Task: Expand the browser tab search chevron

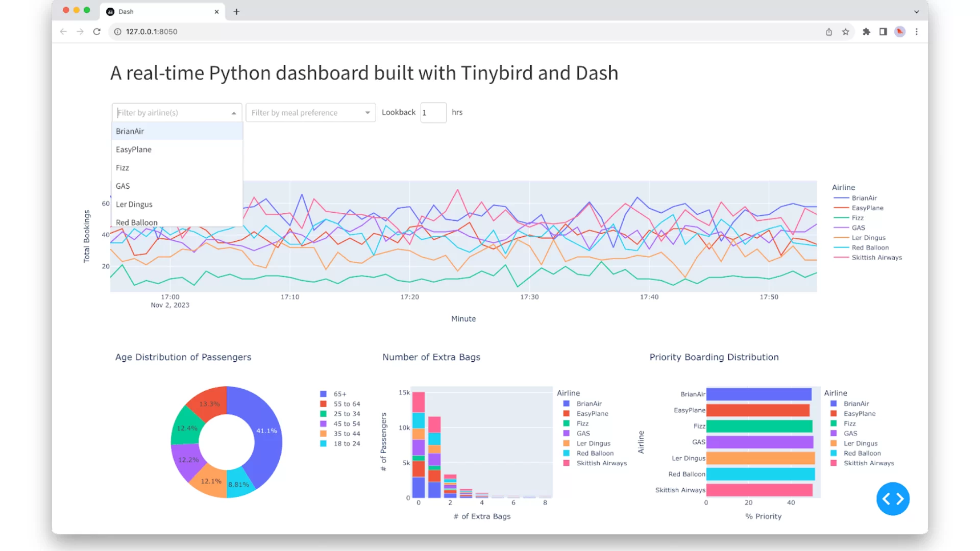Action: [916, 12]
